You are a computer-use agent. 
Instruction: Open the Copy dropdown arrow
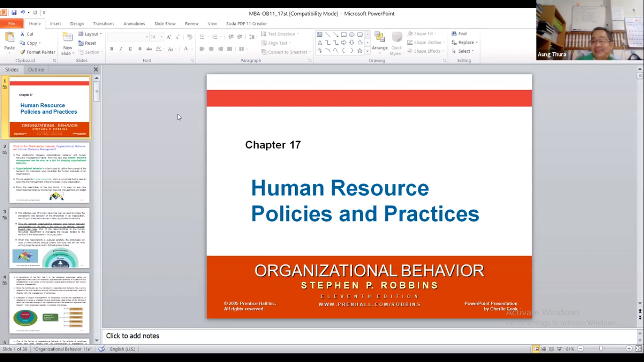click(x=40, y=43)
